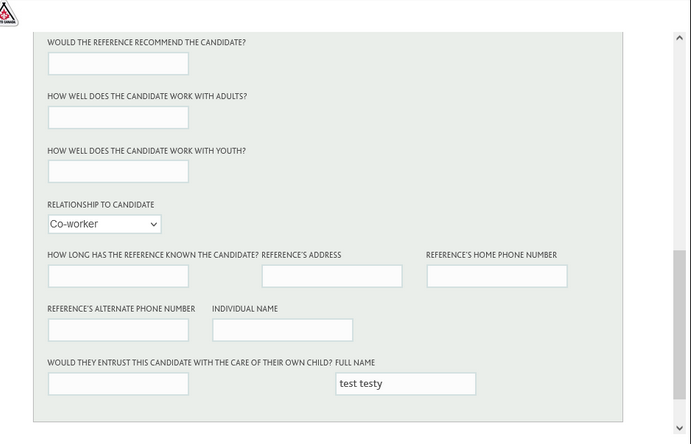Click the scrollbar track above the thumb

tap(679, 147)
